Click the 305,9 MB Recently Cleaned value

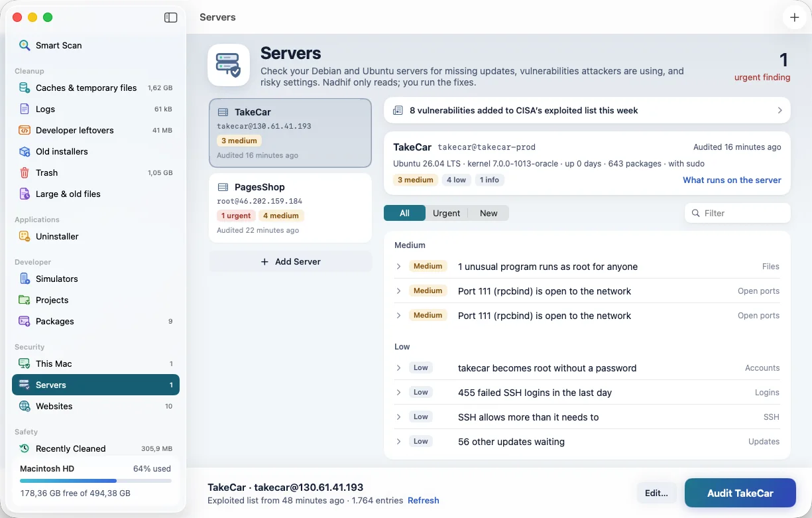(156, 448)
